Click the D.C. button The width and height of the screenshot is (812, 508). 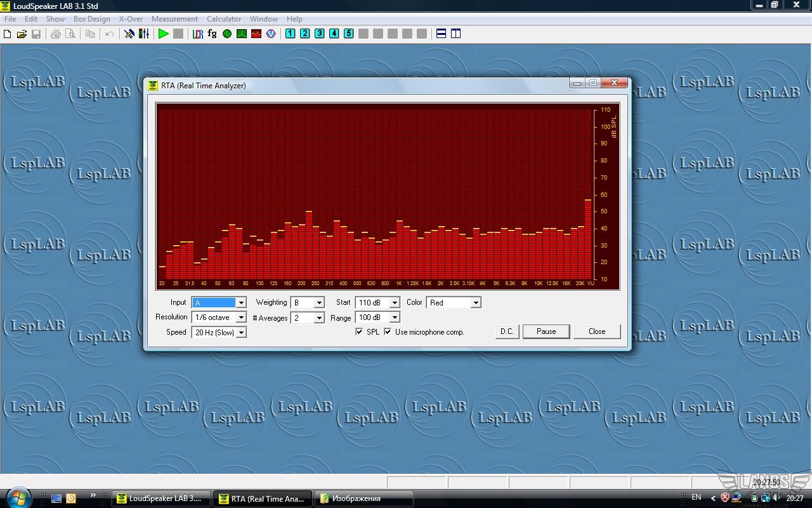(507, 331)
